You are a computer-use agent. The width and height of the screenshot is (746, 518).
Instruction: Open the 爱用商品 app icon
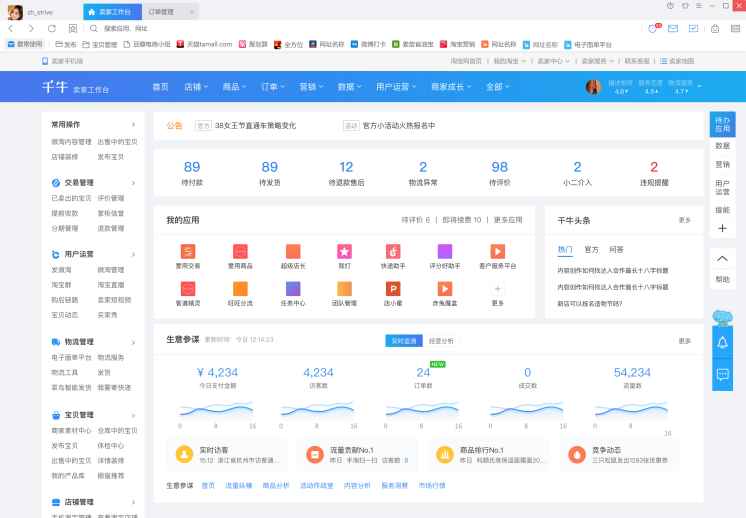point(240,251)
